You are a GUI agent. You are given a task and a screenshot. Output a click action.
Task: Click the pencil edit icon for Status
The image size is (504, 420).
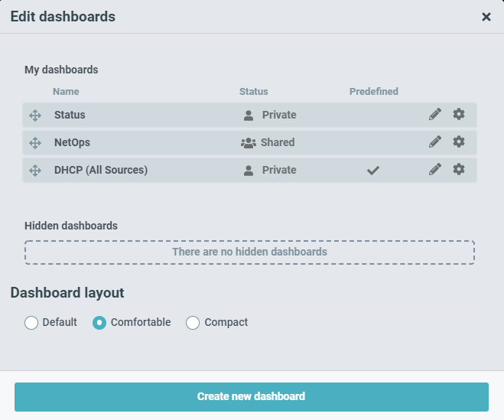435,115
